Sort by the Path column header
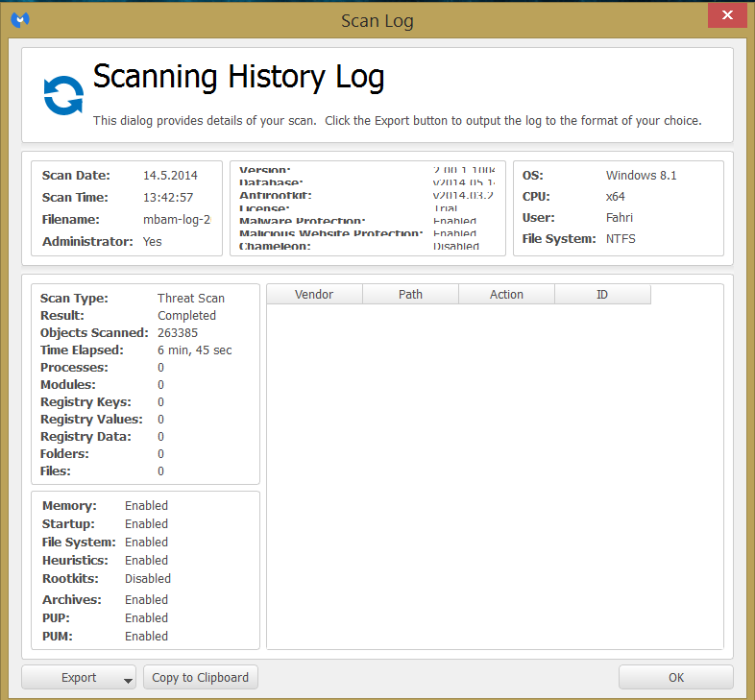755x700 pixels. 410,294
